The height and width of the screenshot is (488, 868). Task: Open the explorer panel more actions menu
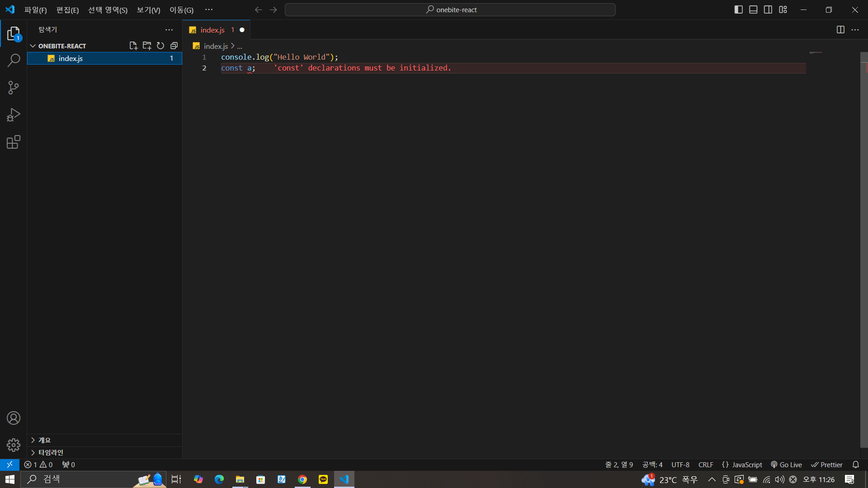pos(169,30)
